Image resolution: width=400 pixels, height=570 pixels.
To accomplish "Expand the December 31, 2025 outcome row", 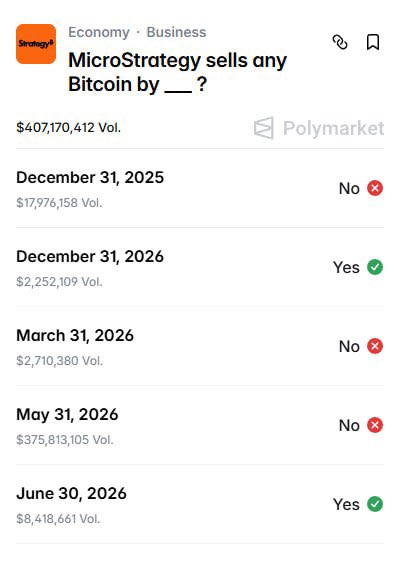I will coord(200,189).
